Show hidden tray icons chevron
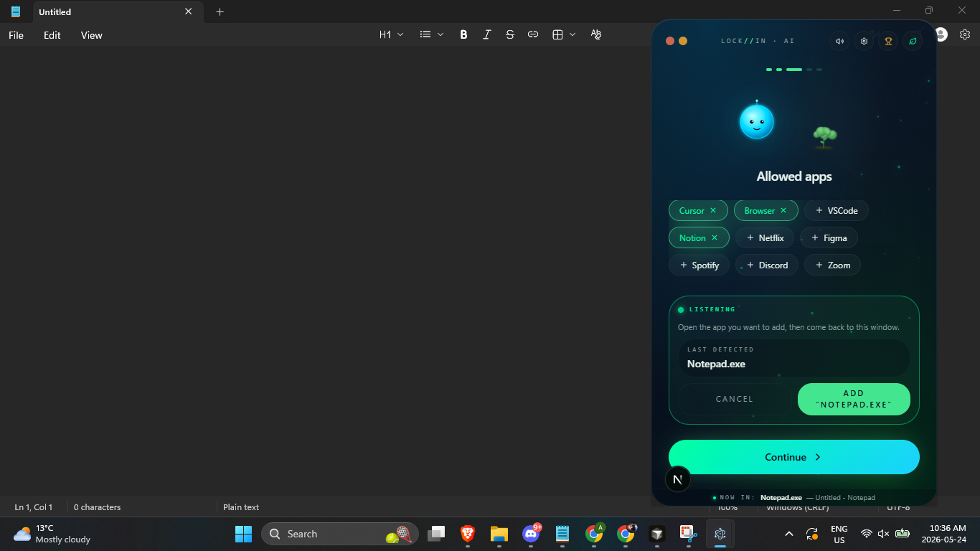The image size is (980, 551). pos(789,534)
